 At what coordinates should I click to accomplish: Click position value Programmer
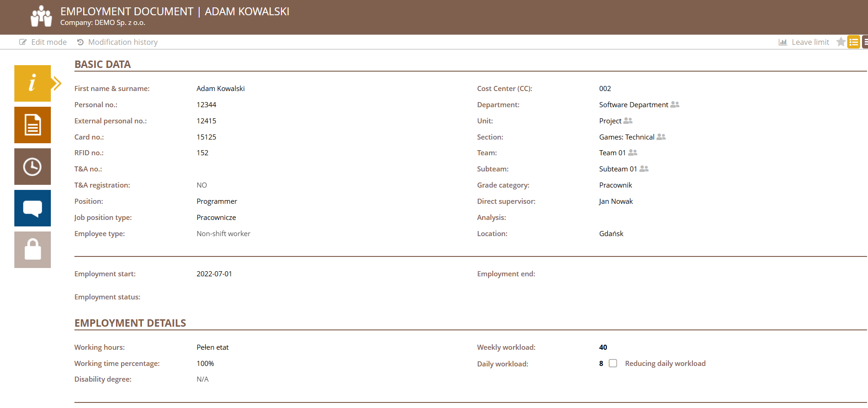pos(217,201)
